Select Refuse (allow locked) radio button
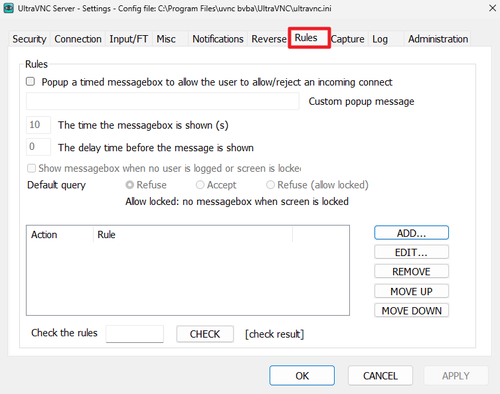This screenshot has width=500, height=394. (x=270, y=185)
